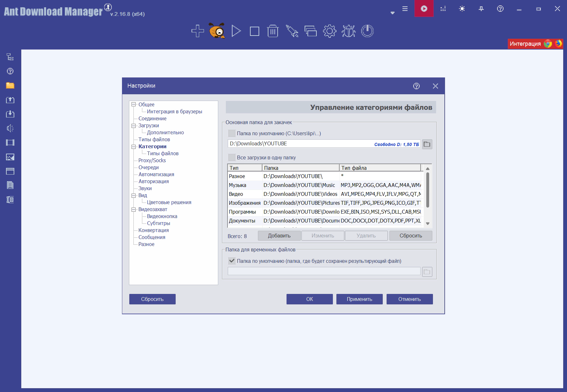Click the ant mascot icon in toolbar
The image size is (567, 392).
pyautogui.click(x=217, y=31)
